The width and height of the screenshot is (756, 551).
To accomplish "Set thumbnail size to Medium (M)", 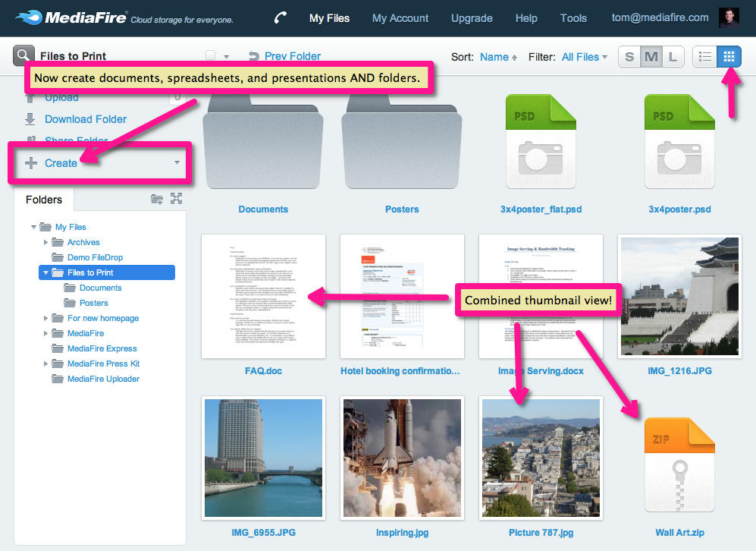I will pyautogui.click(x=651, y=57).
